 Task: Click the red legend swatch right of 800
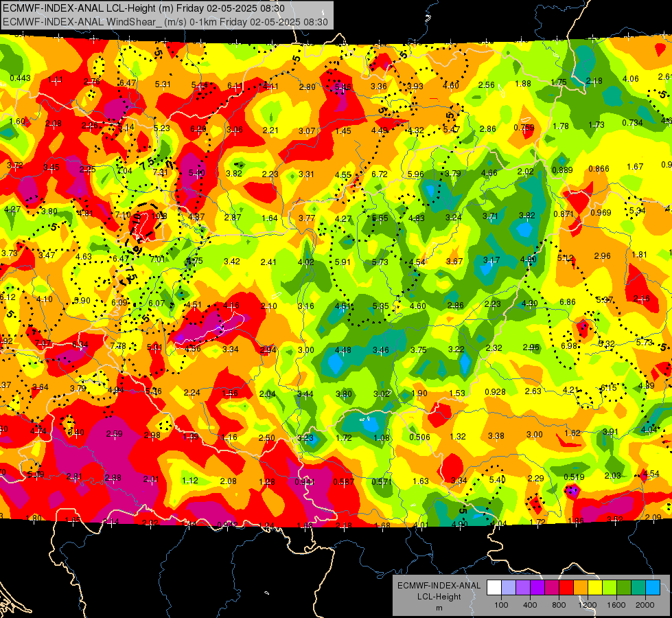point(566,588)
